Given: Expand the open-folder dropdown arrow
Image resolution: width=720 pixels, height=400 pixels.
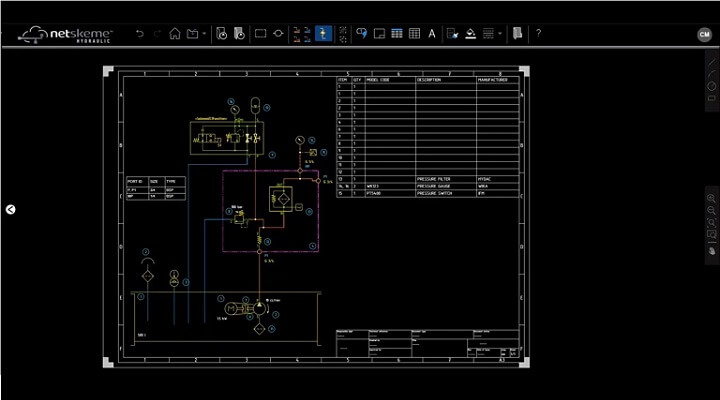Looking at the screenshot, I should (x=204, y=34).
